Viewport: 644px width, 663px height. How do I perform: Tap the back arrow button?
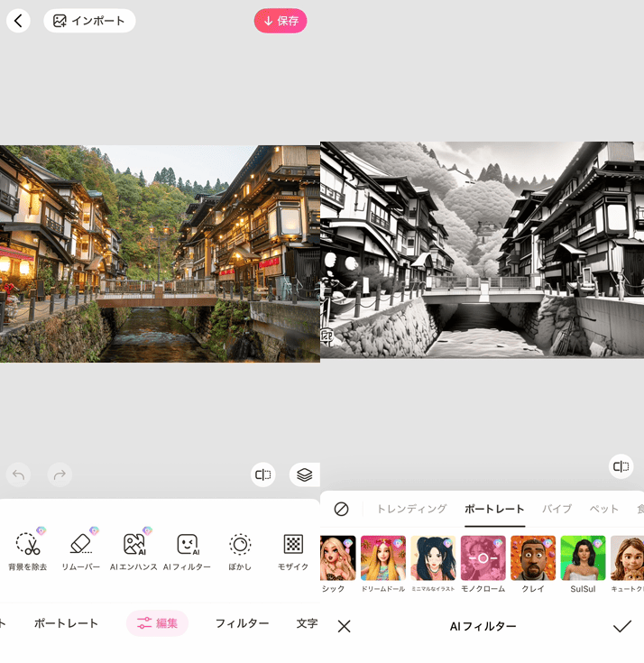pyautogui.click(x=18, y=21)
